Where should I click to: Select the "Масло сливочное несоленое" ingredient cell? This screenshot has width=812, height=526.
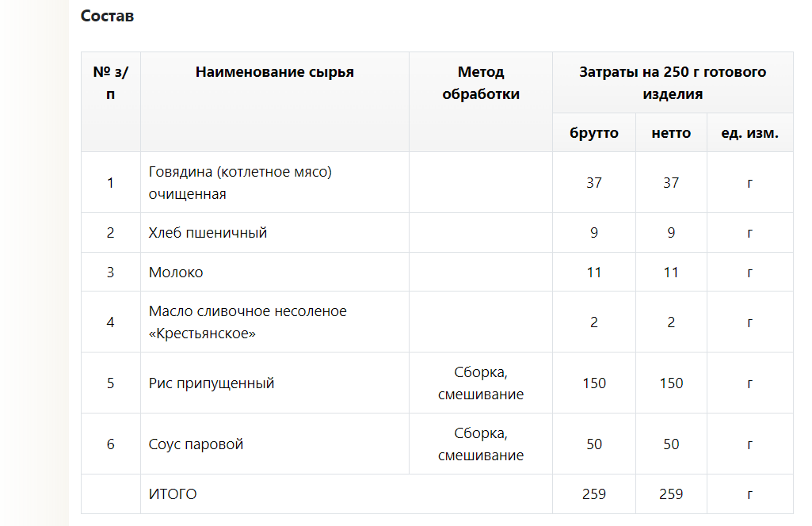(x=248, y=322)
